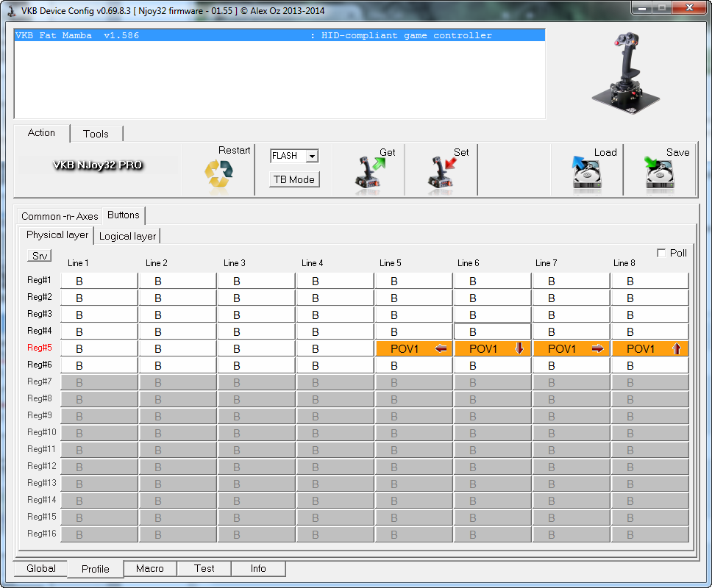Viewport: 712px width, 588px height.
Task: Click the Reg#16 row label
Action: [x=42, y=534]
